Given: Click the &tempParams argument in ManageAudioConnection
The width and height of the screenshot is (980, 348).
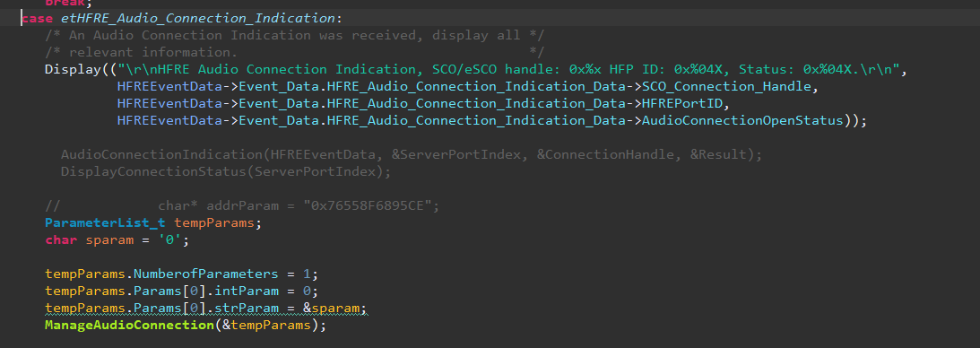Looking at the screenshot, I should (266, 325).
